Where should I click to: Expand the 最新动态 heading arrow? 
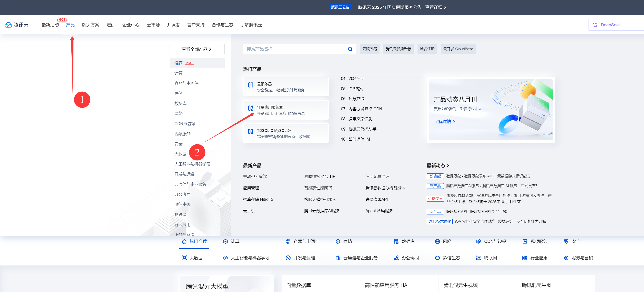pyautogui.click(x=448, y=165)
